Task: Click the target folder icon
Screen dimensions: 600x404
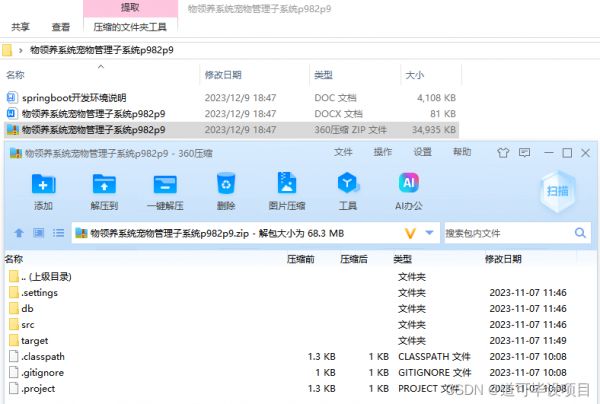Action: pyautogui.click(x=14, y=340)
